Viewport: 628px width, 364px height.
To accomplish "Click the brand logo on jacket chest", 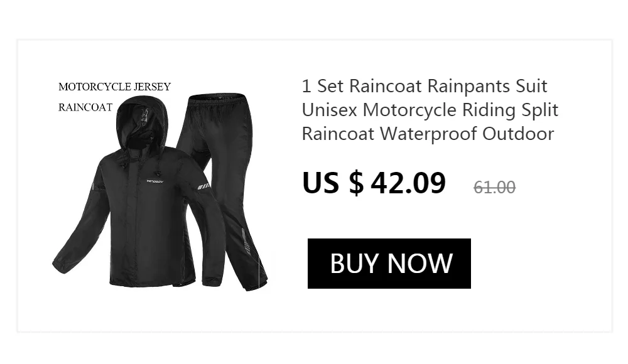I will (155, 181).
